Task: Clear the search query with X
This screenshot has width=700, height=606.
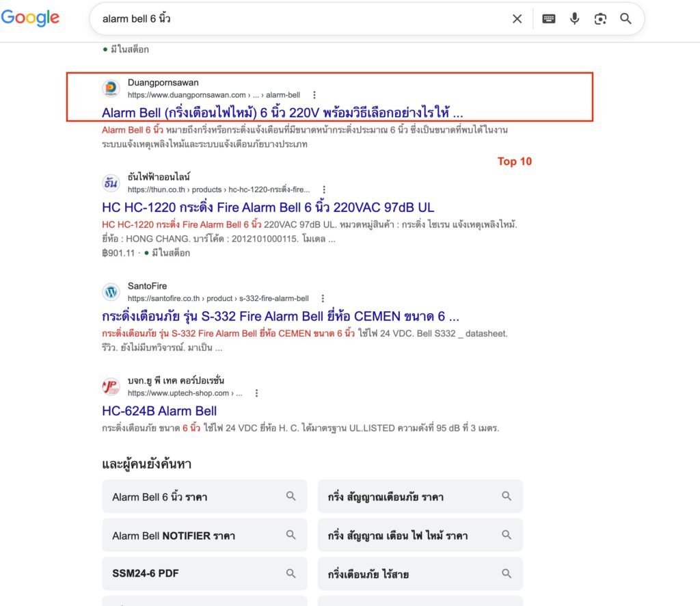Action: 517,18
